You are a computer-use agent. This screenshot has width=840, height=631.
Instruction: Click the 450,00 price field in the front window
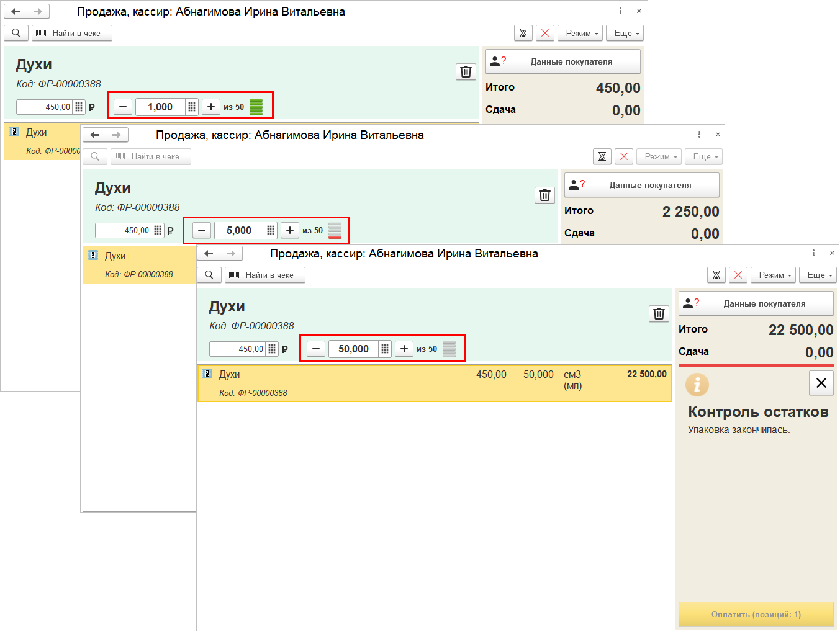238,349
